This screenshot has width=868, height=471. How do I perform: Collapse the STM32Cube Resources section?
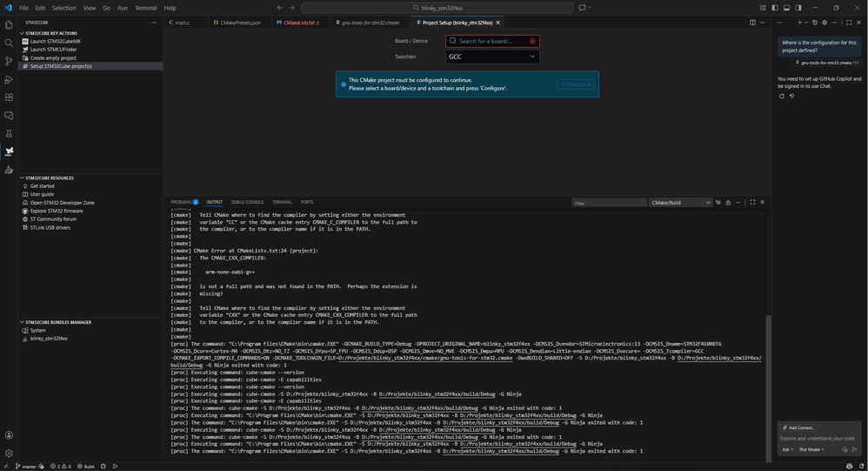click(50, 178)
